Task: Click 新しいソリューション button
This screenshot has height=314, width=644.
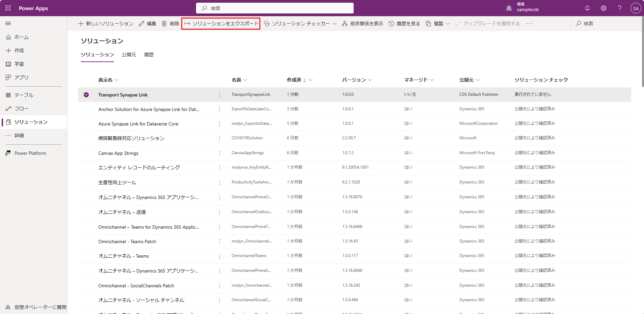Action: click(x=106, y=24)
